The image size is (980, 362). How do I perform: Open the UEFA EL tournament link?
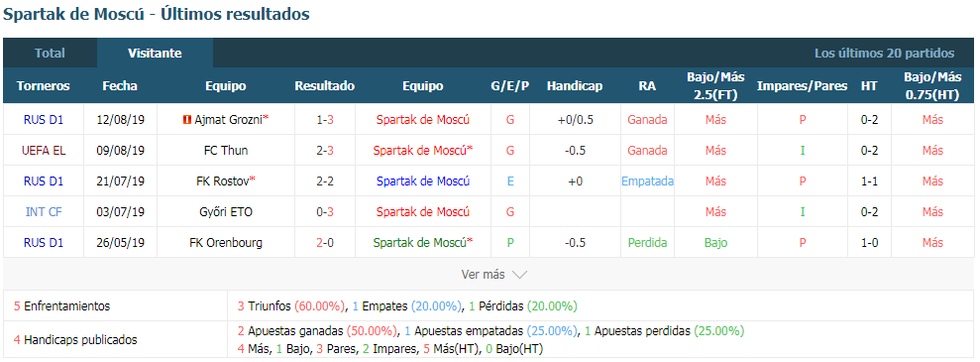pos(44,151)
